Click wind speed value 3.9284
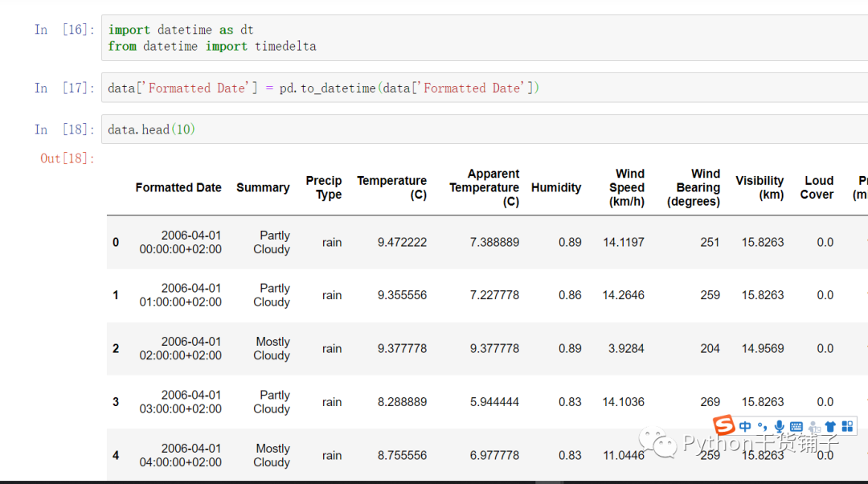Screen dimensions: 868x484 tap(627, 348)
